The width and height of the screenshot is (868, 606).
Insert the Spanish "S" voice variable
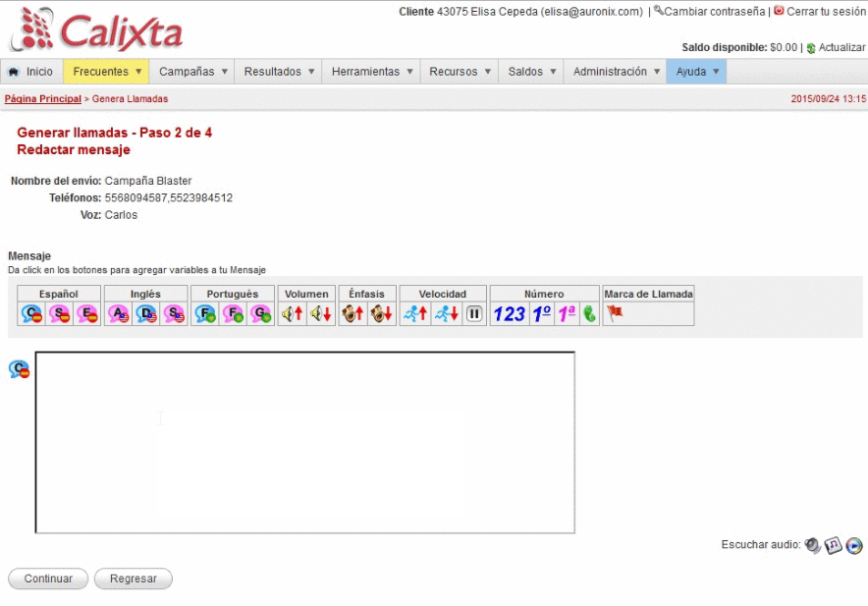tap(57, 314)
